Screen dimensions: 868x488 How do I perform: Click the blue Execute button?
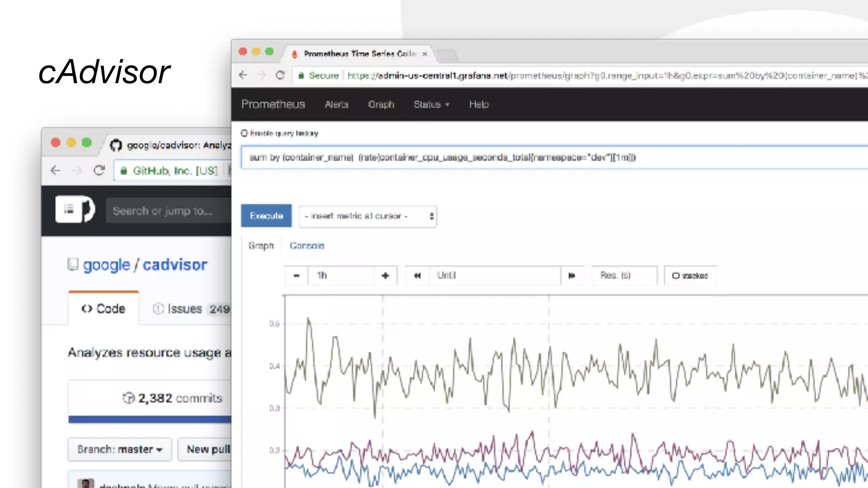pyautogui.click(x=266, y=216)
